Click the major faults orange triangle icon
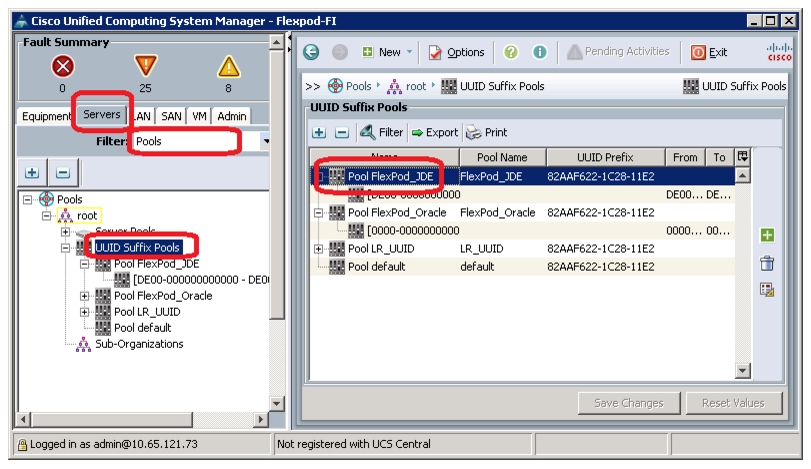The height and width of the screenshot is (469, 811). point(145,66)
